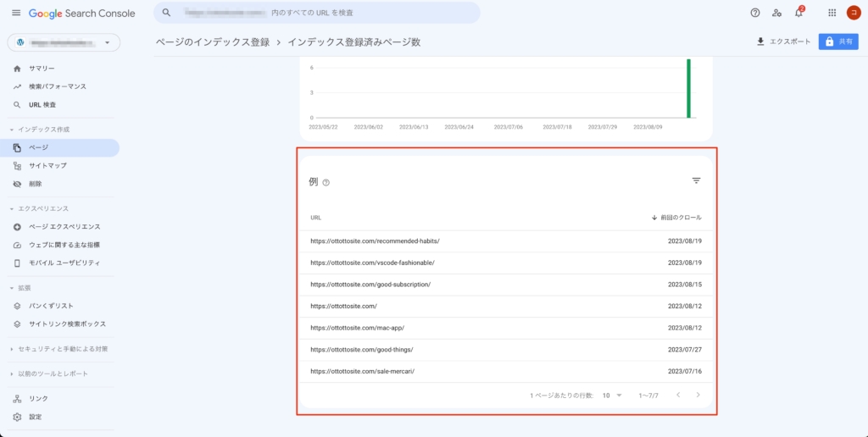Click the URL inspection search field

(x=317, y=13)
